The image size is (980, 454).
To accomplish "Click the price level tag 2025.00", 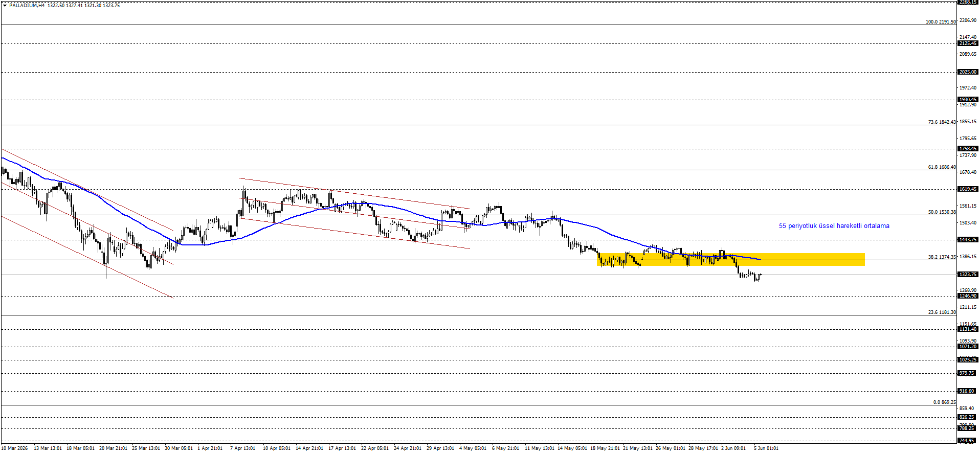I will click(x=968, y=72).
